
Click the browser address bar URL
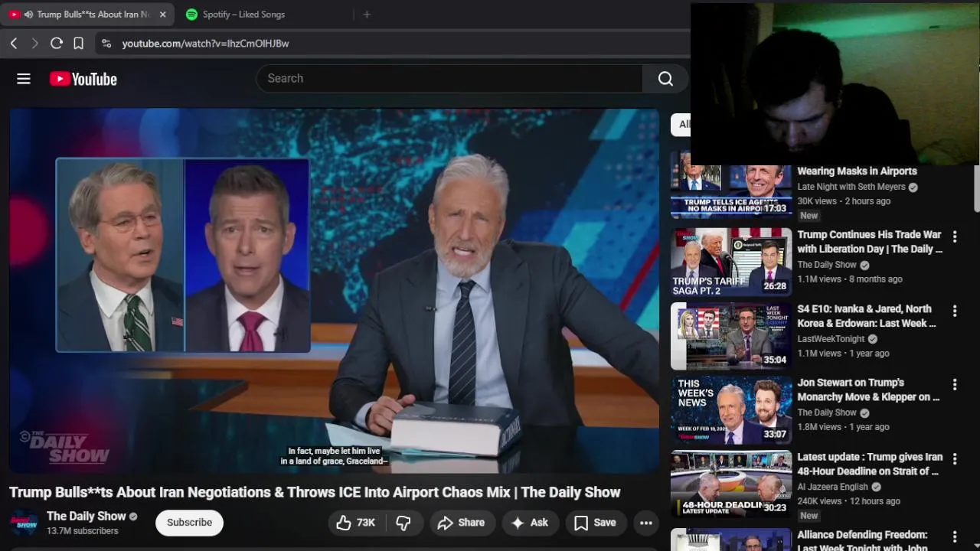click(x=205, y=44)
